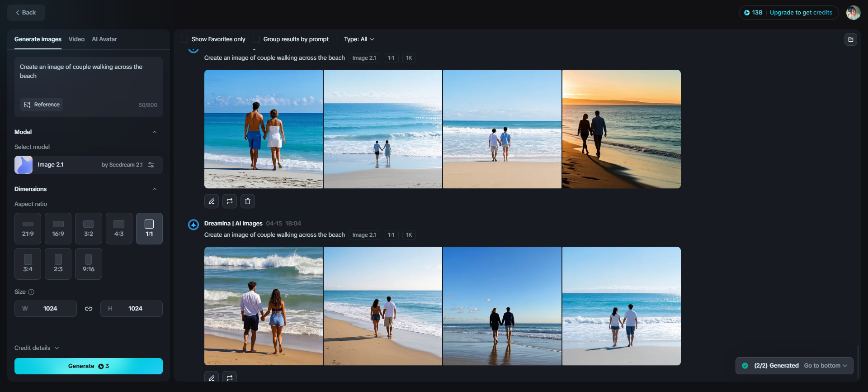
Task: Select the 3:2 aspect ratio
Action: [89, 229]
